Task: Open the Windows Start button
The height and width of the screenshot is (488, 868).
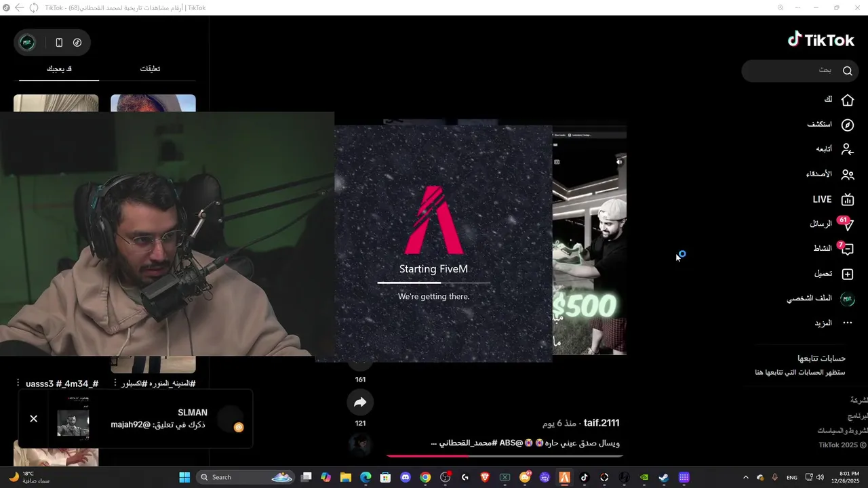Action: pyautogui.click(x=184, y=477)
